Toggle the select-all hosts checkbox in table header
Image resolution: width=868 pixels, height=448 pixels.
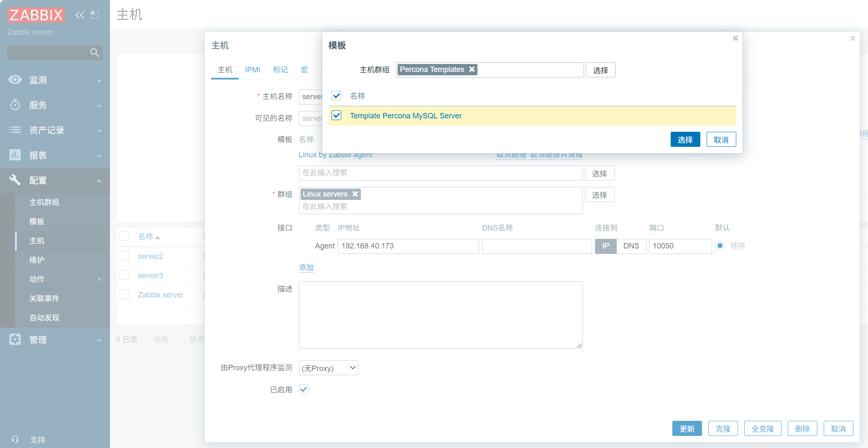tap(125, 236)
